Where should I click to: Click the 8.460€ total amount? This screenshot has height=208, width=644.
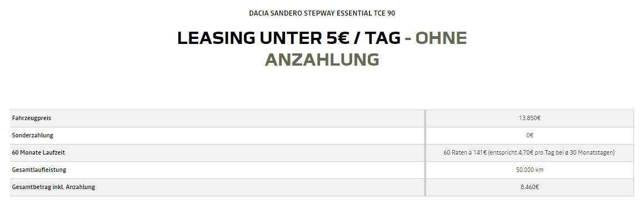(530, 187)
